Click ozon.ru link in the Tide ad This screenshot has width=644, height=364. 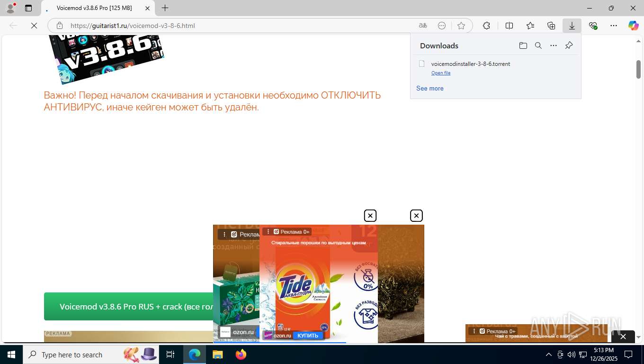282,336
